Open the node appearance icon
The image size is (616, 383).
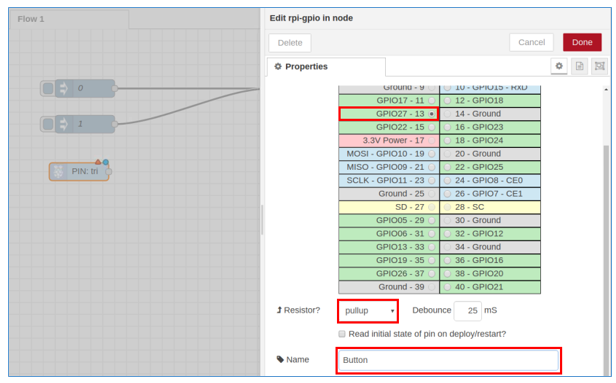[x=600, y=66]
